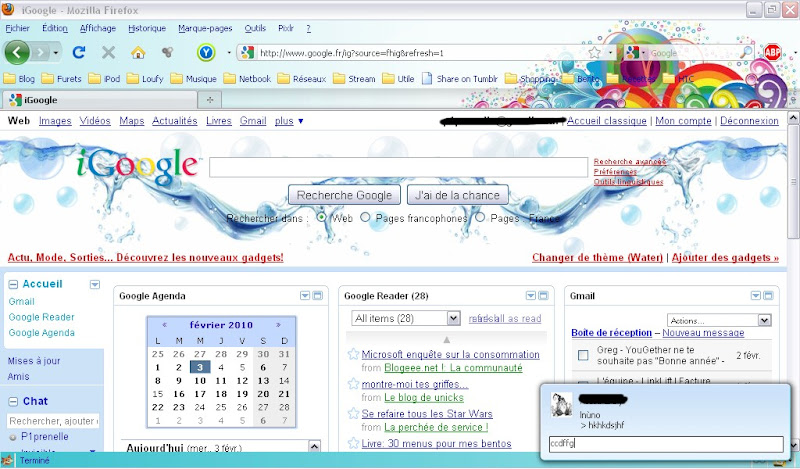800x469 pixels.
Task: Select the Web search radio button
Action: click(321, 217)
